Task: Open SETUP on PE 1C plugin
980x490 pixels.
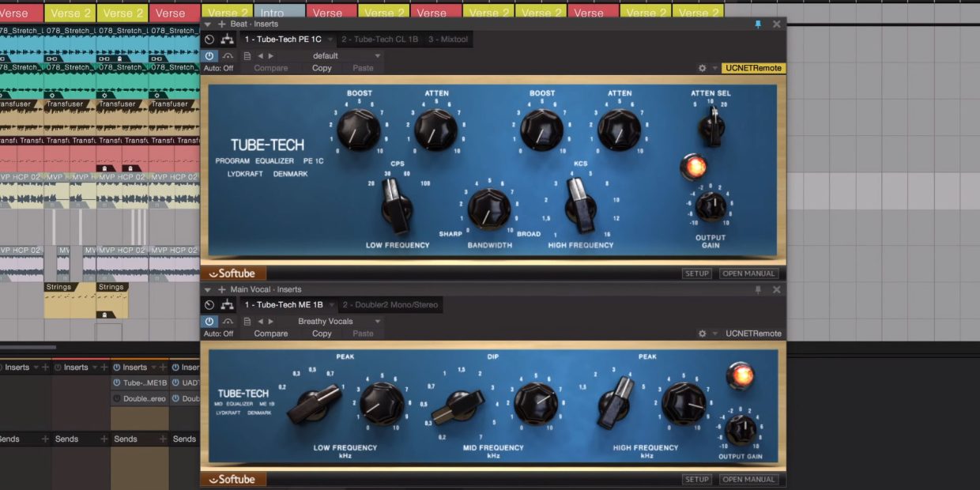Action: pos(697,273)
